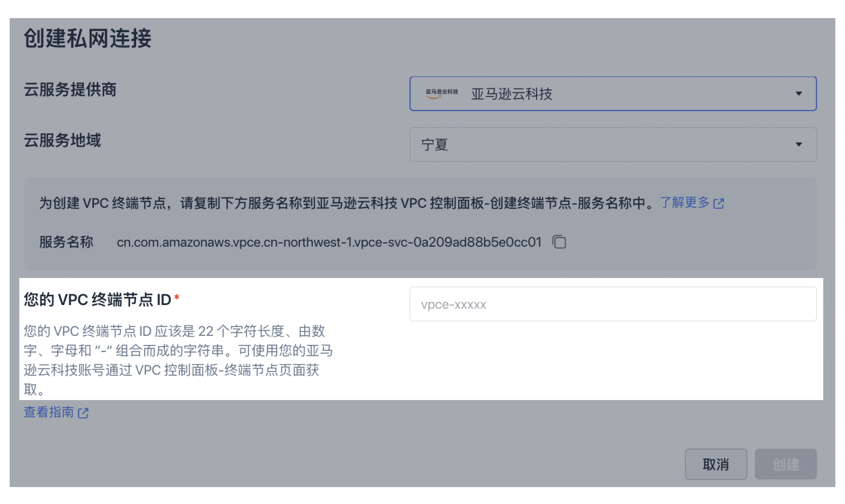
Task: Click the 创建 create button
Action: [x=785, y=464]
